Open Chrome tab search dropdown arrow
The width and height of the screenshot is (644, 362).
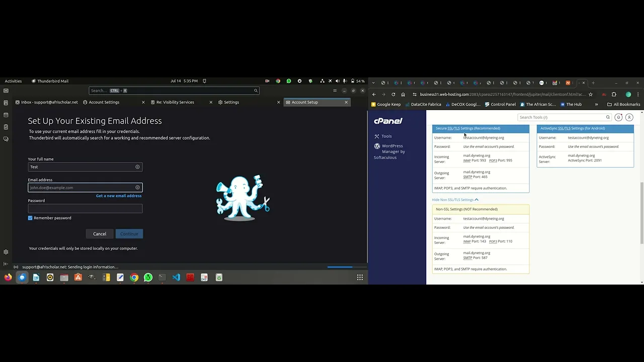point(373,82)
